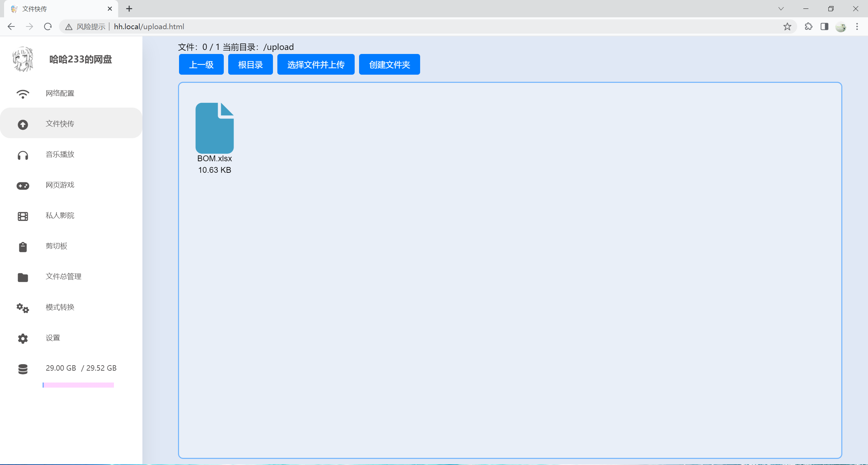Click the folder icon for 文件总管理
The height and width of the screenshot is (465, 868).
point(23,277)
